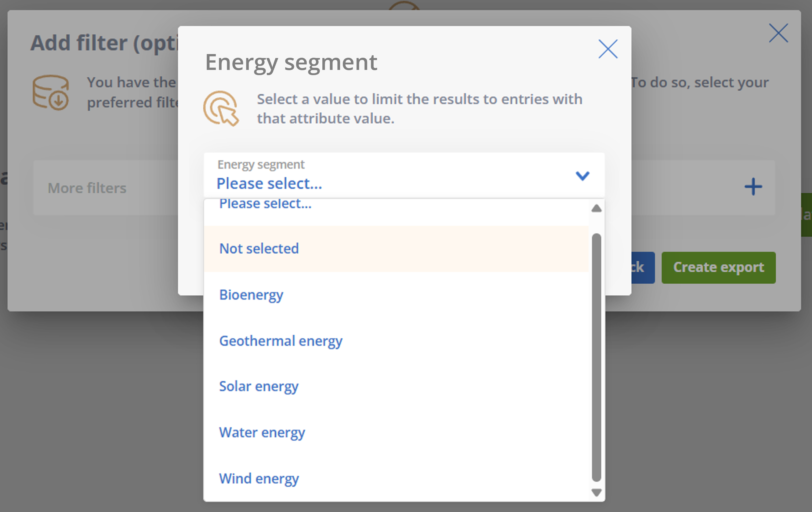Select 'Not selected' option

[396, 249]
